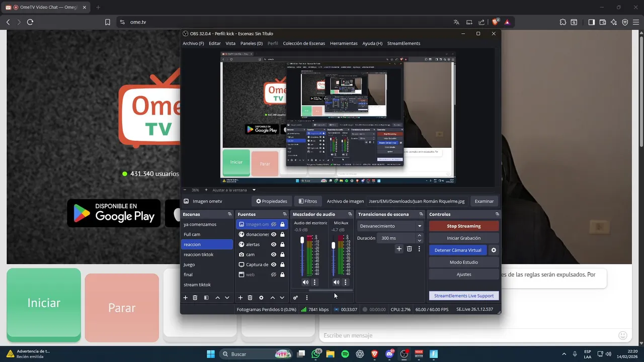This screenshot has height=362, width=644.
Task: Open transition properties three-dot menu
Action: click(419, 249)
